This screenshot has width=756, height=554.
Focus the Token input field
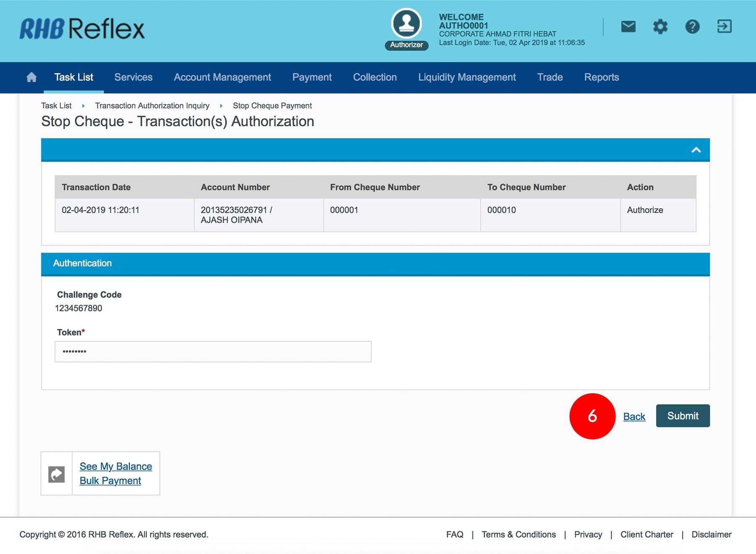coord(213,352)
